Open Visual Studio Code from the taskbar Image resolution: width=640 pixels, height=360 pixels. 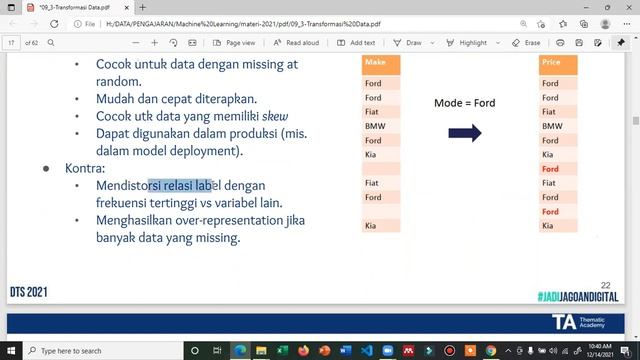click(367, 351)
